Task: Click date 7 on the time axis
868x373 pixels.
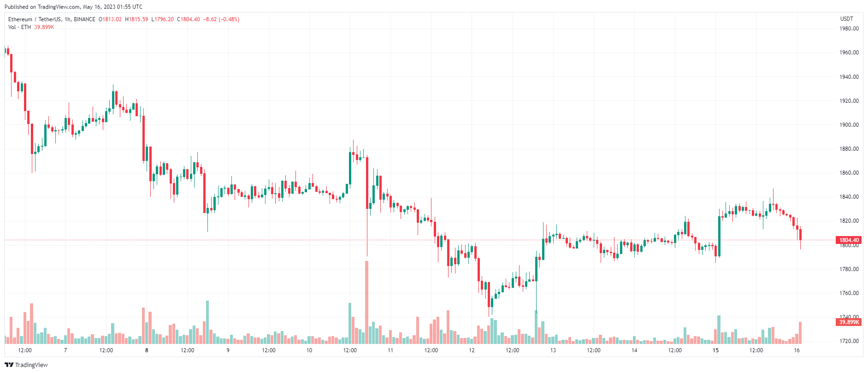Action: pyautogui.click(x=65, y=350)
